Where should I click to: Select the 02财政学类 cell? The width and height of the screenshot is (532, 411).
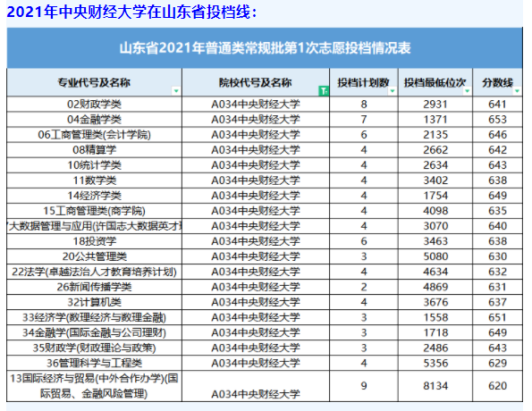point(94,105)
